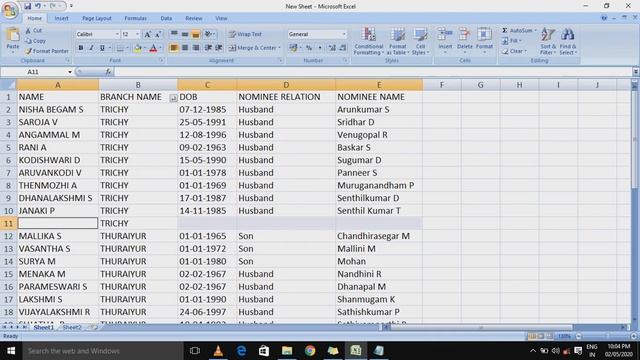Switch to the View tab
The image size is (640, 360).
coord(221,18)
